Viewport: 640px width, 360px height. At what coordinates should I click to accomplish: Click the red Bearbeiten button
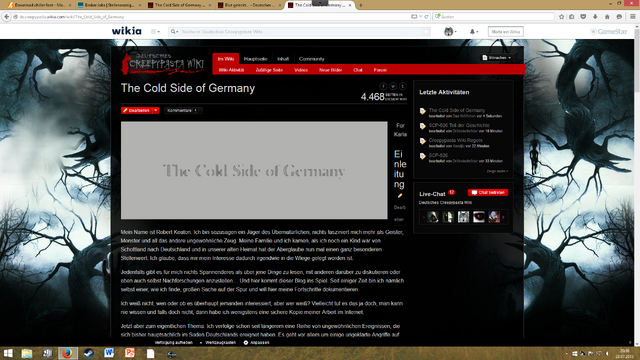point(137,110)
